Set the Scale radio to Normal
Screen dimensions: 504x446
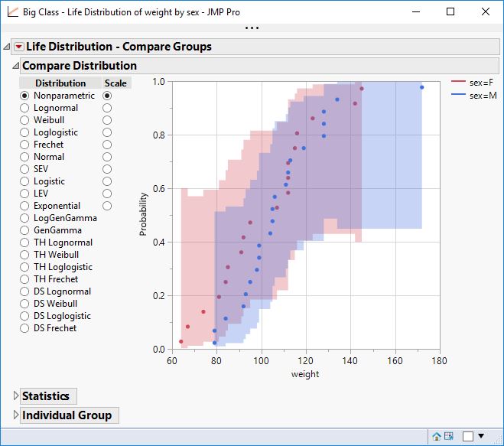pos(107,157)
